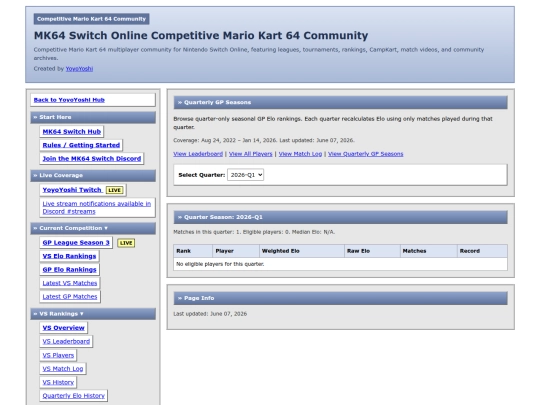View the Leaderboard link

pos(198,154)
